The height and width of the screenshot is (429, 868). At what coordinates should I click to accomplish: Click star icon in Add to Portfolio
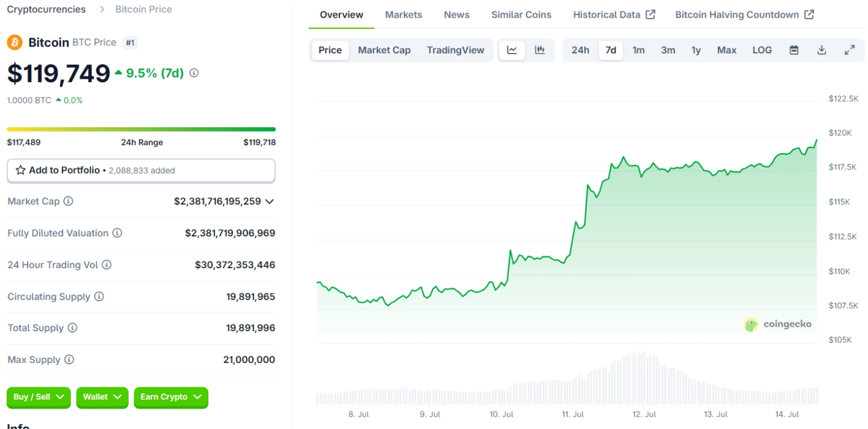[20, 170]
